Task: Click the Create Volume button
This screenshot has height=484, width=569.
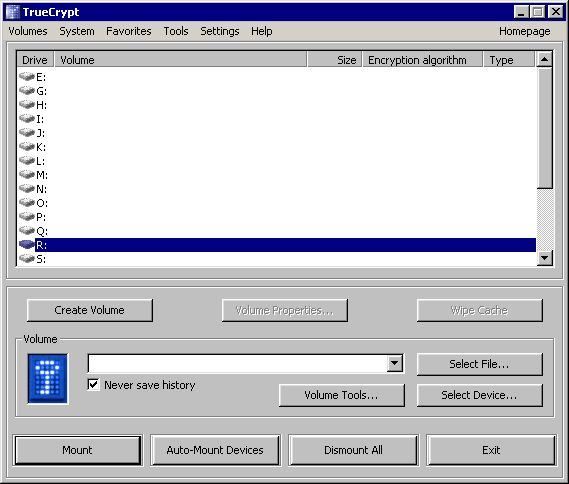Action: pos(90,310)
